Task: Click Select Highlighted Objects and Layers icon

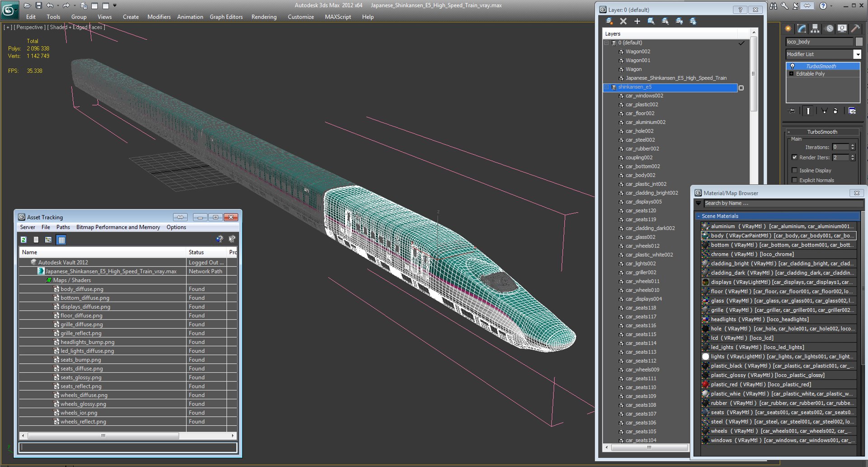Action: click(651, 21)
